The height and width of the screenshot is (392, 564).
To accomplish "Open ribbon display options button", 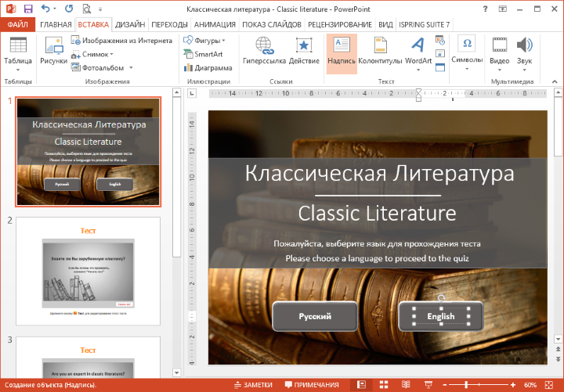I will [x=502, y=9].
